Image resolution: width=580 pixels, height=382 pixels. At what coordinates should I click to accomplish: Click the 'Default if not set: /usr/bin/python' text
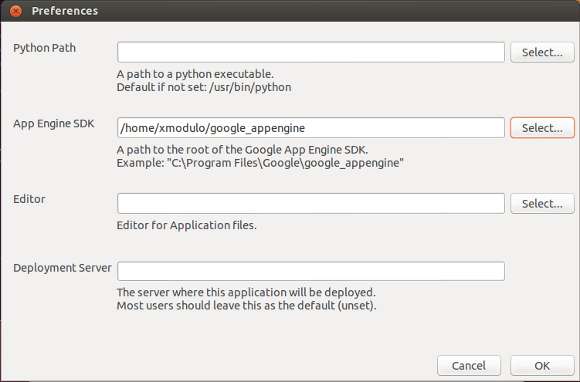204,87
